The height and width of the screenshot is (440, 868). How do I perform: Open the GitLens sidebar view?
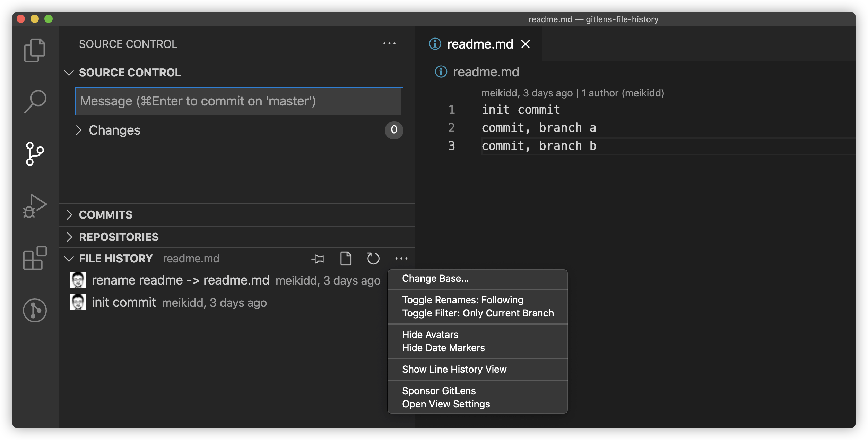[x=35, y=310]
